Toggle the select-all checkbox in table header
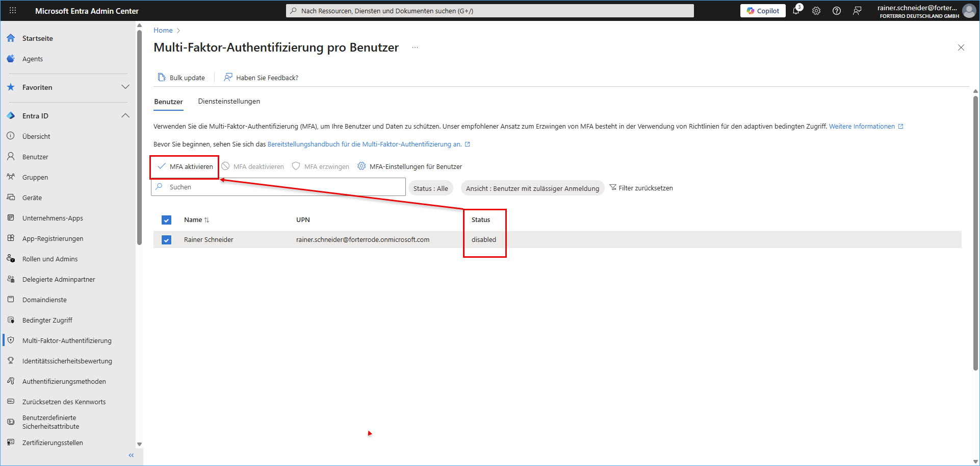980x466 pixels. [x=166, y=220]
